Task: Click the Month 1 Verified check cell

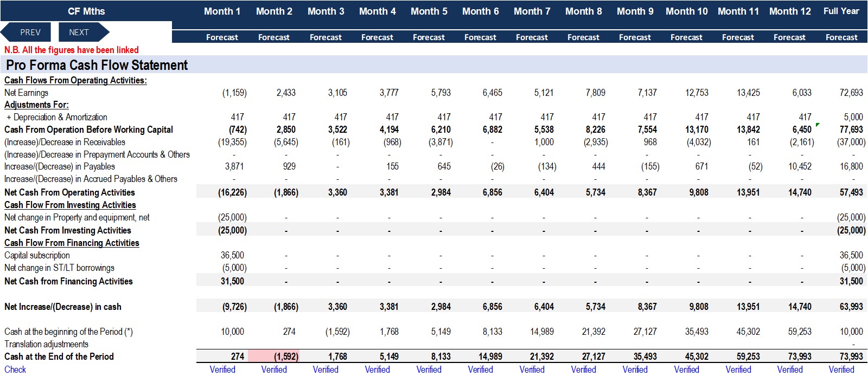Action: click(x=222, y=369)
